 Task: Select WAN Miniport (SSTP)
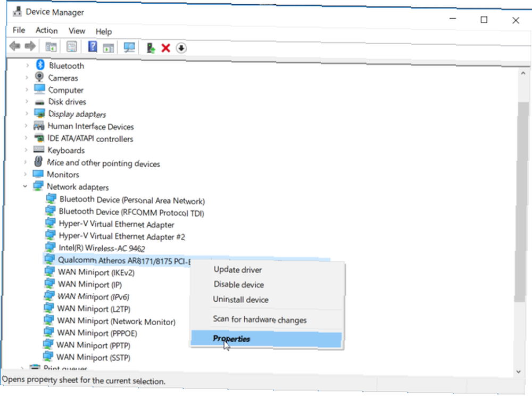[93, 357]
